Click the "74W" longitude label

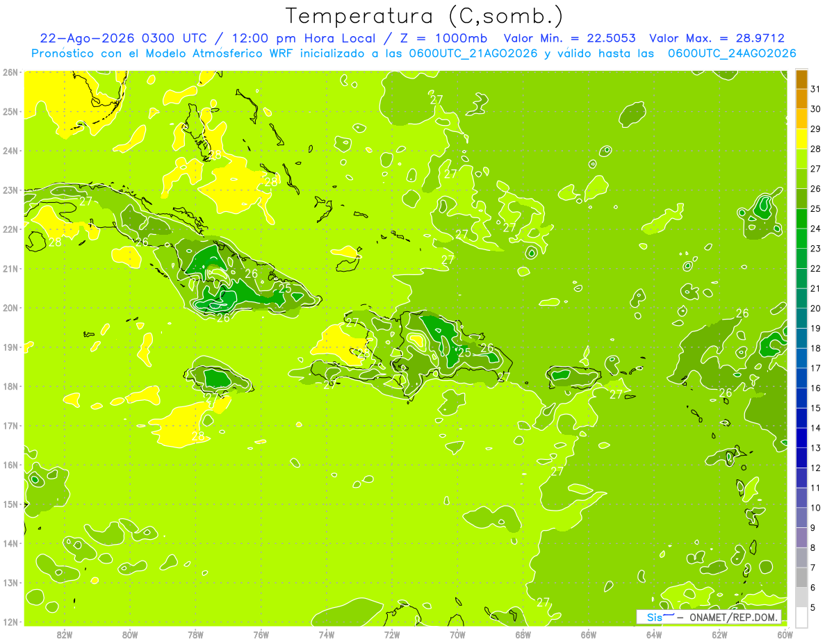tap(327, 634)
